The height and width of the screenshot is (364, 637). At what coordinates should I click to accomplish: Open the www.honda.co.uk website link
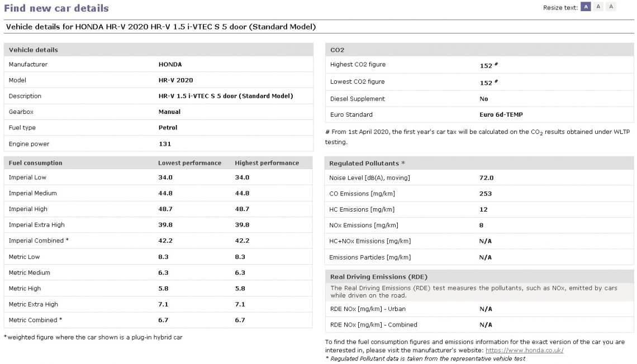524,350
